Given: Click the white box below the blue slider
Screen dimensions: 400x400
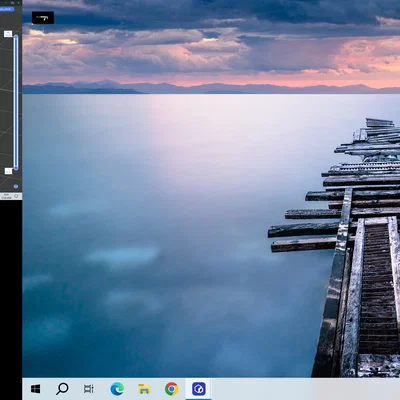Looking at the screenshot, I should pos(8,171).
